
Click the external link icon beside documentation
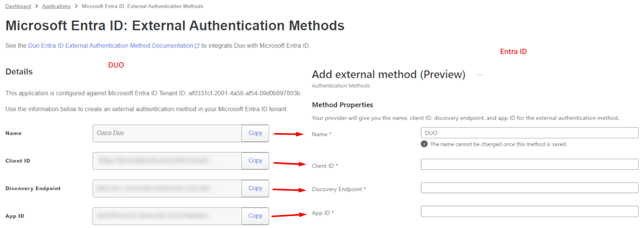(x=197, y=46)
